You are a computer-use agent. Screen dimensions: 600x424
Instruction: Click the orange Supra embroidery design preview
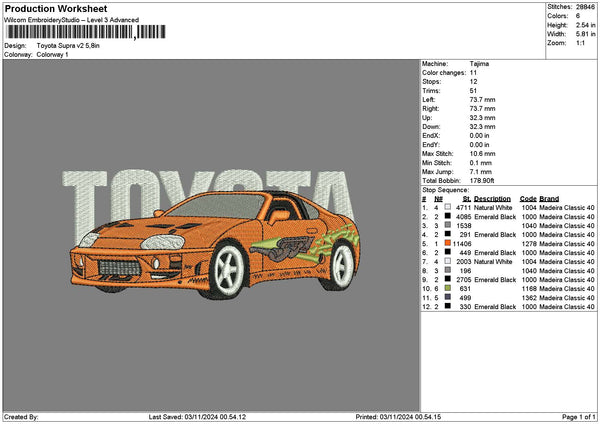pos(214,245)
